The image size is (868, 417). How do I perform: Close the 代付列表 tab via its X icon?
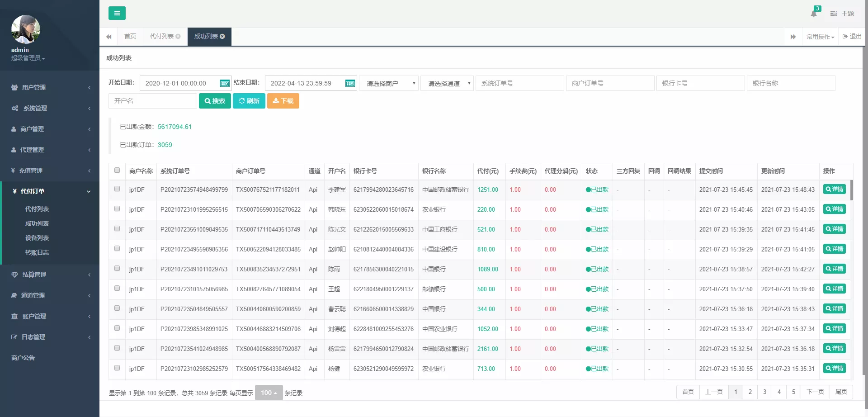[x=178, y=36]
